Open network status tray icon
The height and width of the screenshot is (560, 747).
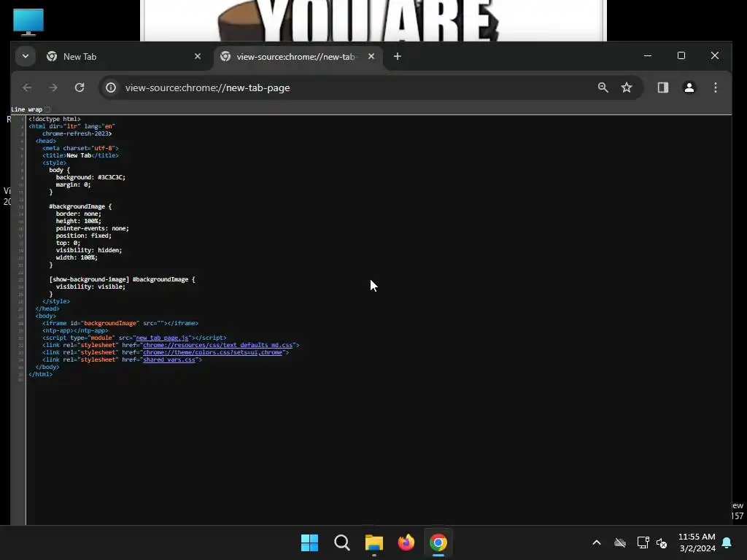tap(643, 542)
